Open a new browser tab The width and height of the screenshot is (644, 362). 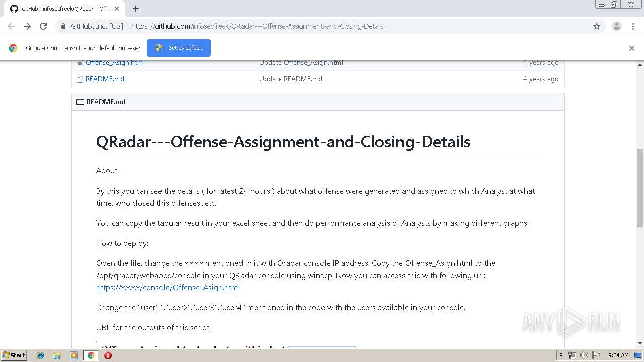click(135, 9)
